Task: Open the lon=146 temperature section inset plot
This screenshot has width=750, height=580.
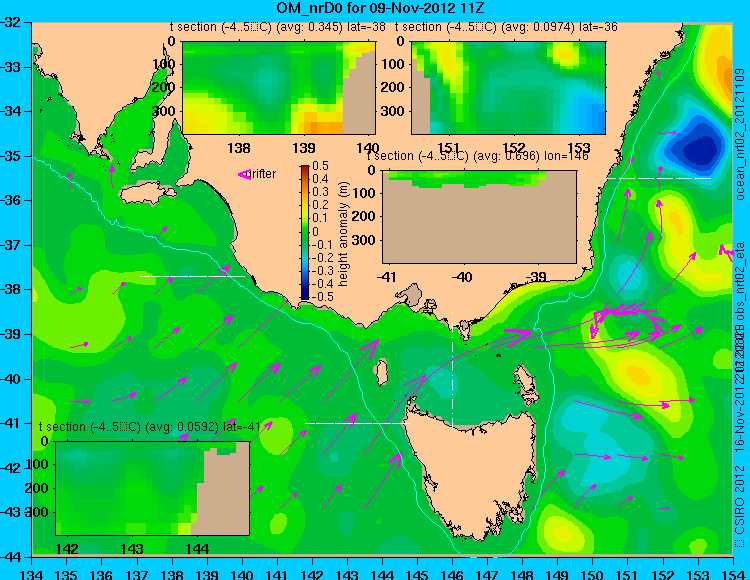Action: [479, 217]
